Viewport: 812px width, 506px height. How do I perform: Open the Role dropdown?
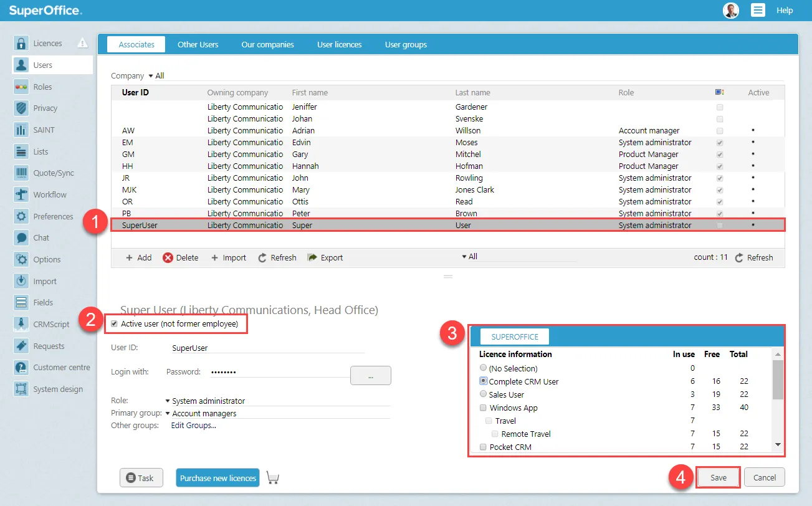coord(168,401)
